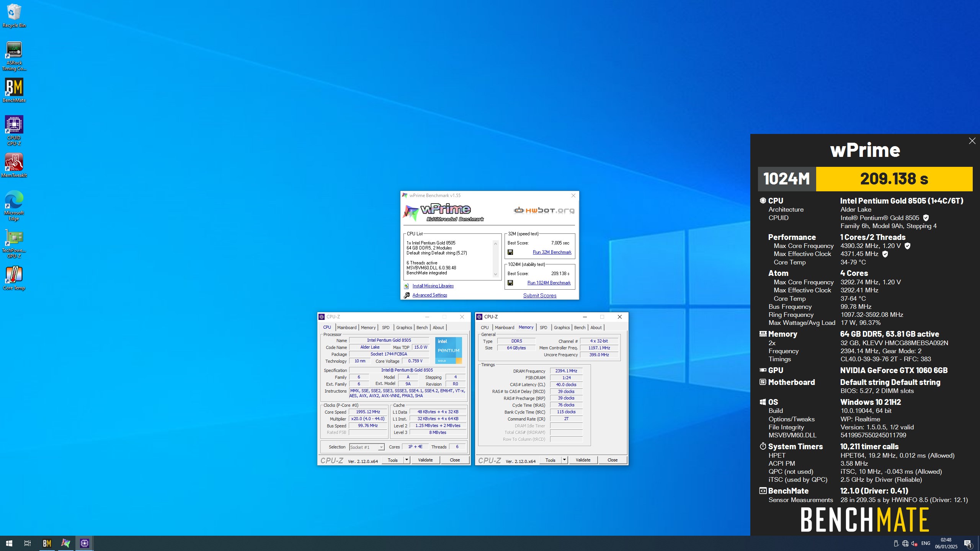
Task: Click Validate in right CPU-Z window
Action: (x=583, y=460)
